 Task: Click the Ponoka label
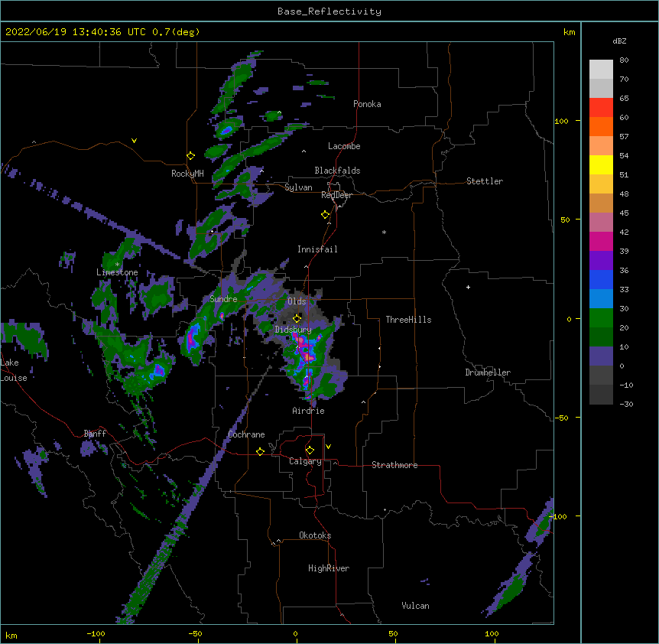coord(367,104)
